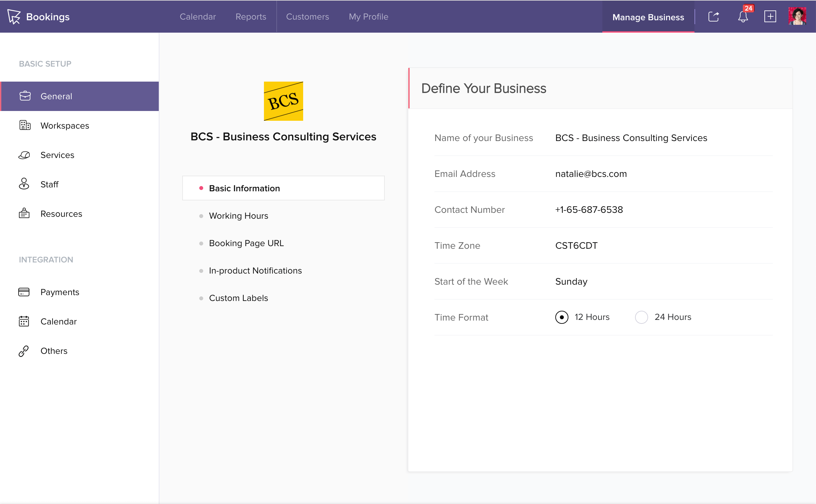Screen dimensions: 816x504
Task: Change Start of the Week Sunday value
Action: point(571,282)
